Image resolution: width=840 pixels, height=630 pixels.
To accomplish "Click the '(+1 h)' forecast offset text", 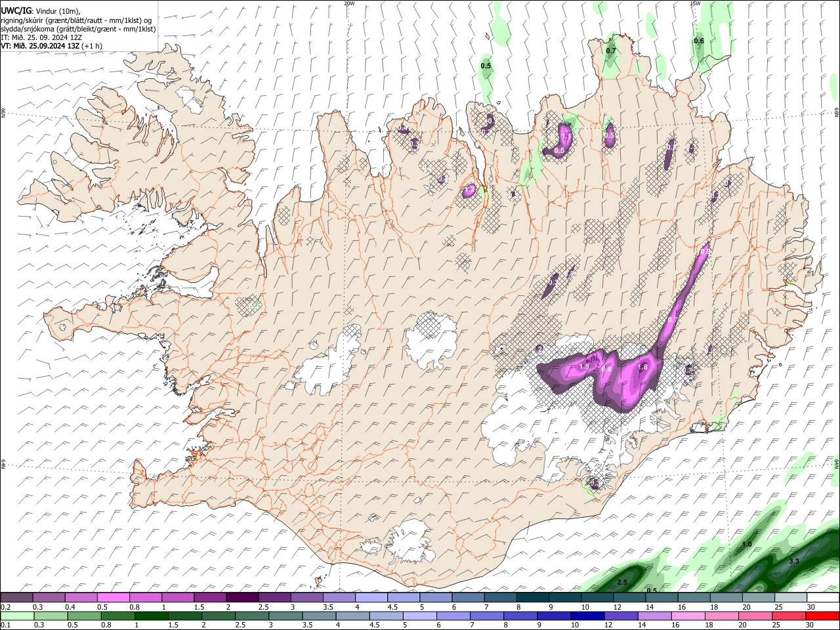I will pos(93,46).
